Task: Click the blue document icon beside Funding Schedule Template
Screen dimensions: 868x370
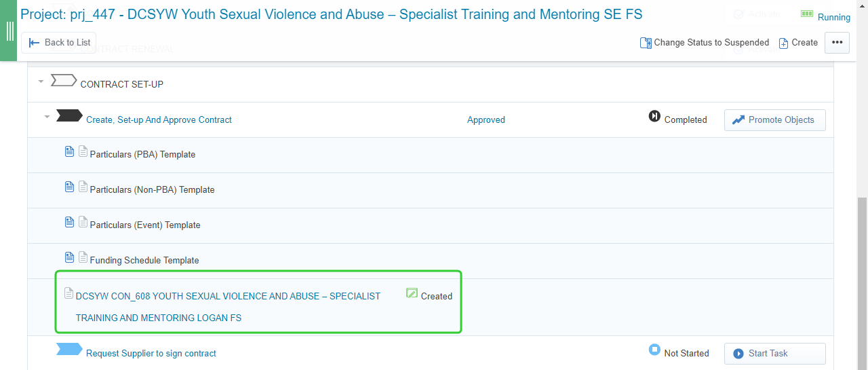Action: (69, 257)
